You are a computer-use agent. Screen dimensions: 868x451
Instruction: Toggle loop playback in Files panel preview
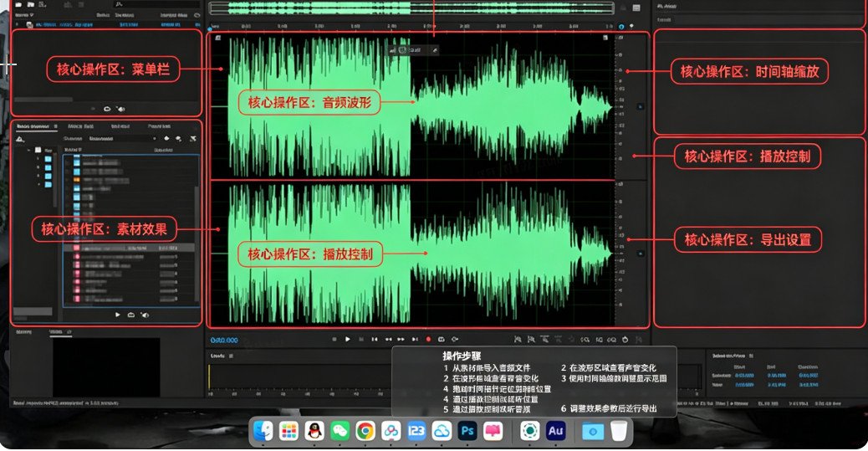(107, 109)
